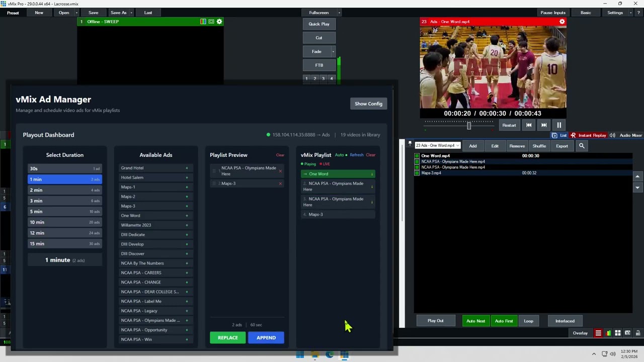Remove Maps-3 from Playlist Preview

point(280,184)
